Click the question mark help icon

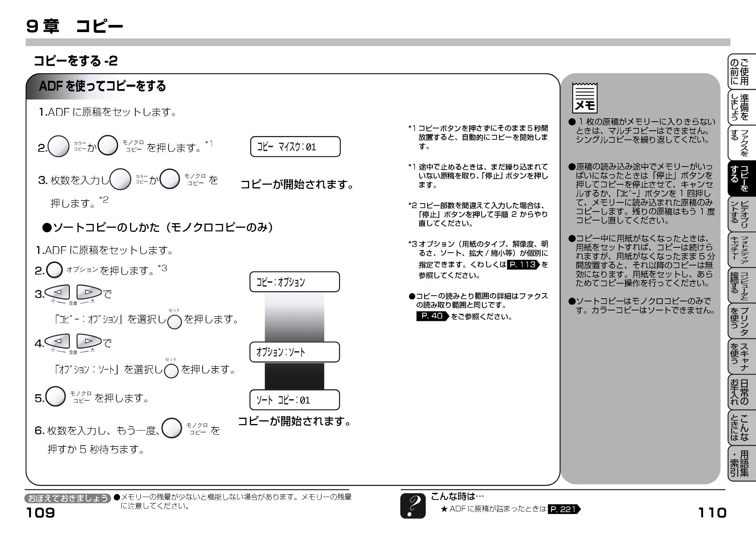tap(413, 505)
